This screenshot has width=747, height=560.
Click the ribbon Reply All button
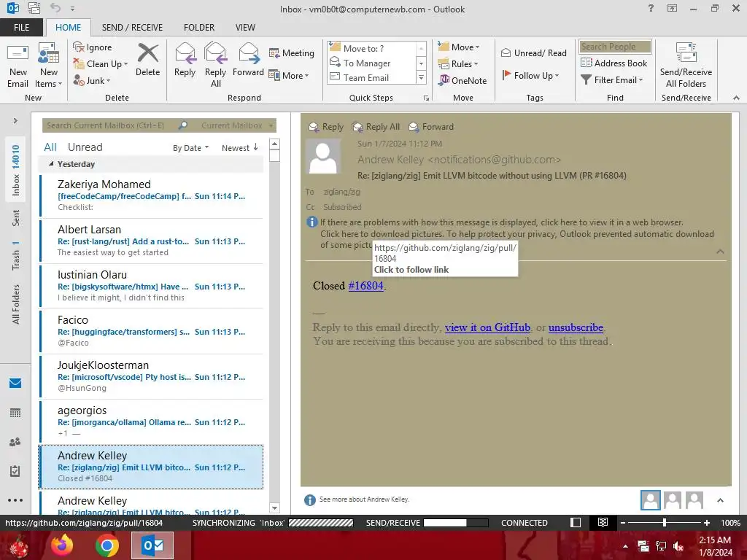(215, 66)
